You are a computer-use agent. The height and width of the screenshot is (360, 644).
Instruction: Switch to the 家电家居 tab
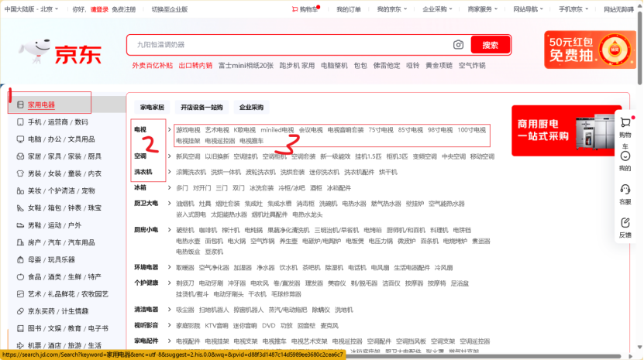[152, 107]
